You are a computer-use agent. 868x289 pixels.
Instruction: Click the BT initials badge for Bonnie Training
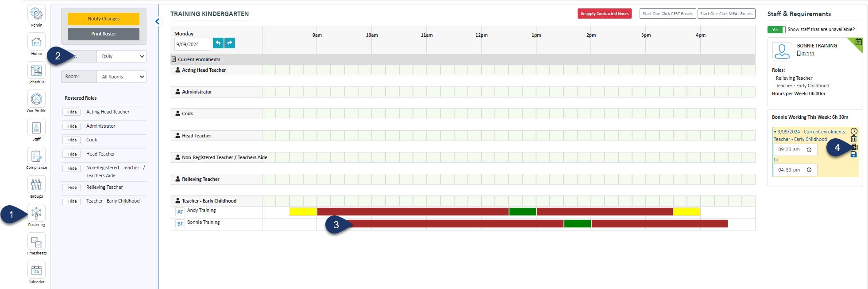[180, 224]
